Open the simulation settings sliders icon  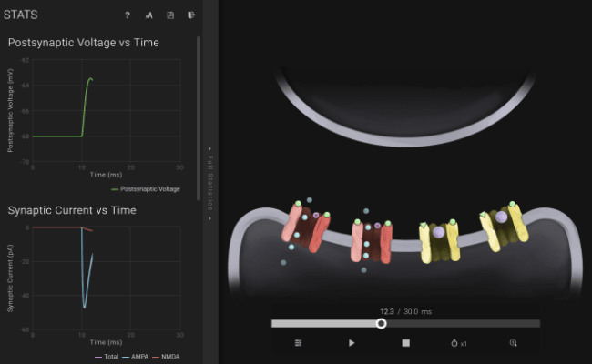click(x=298, y=343)
